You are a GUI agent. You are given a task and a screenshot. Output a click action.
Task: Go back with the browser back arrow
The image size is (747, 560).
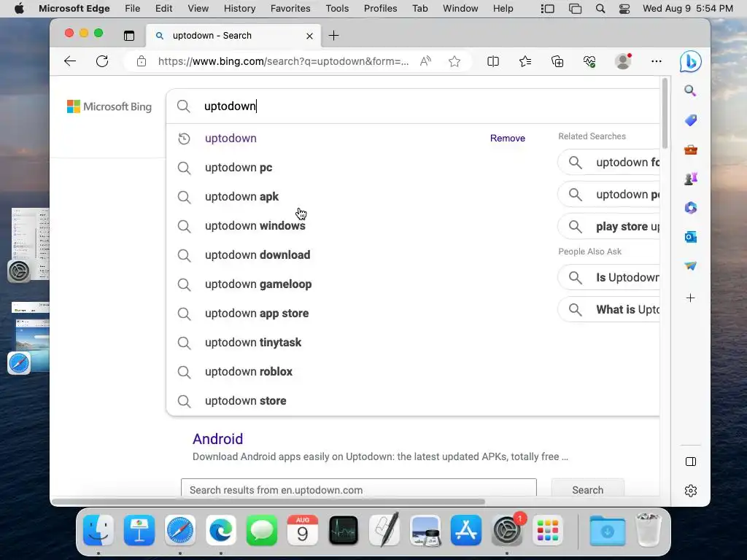click(70, 61)
